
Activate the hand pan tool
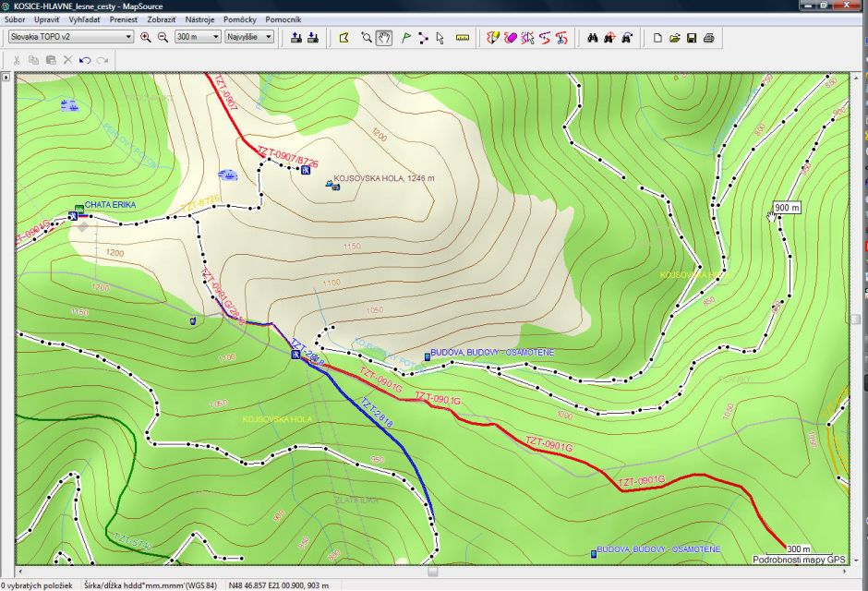point(384,38)
